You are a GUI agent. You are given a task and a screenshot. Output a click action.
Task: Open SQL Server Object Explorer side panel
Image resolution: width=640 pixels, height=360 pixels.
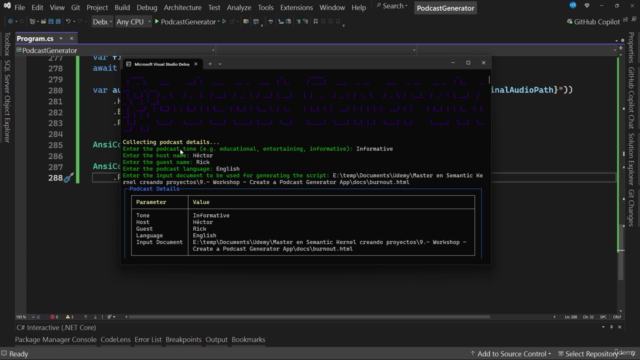pyautogui.click(x=7, y=101)
